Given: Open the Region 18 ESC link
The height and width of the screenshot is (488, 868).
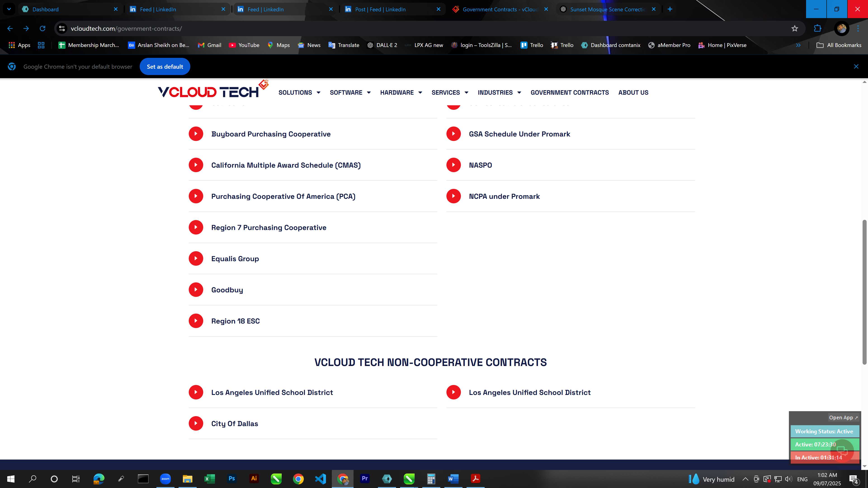Looking at the screenshot, I should click(236, 321).
